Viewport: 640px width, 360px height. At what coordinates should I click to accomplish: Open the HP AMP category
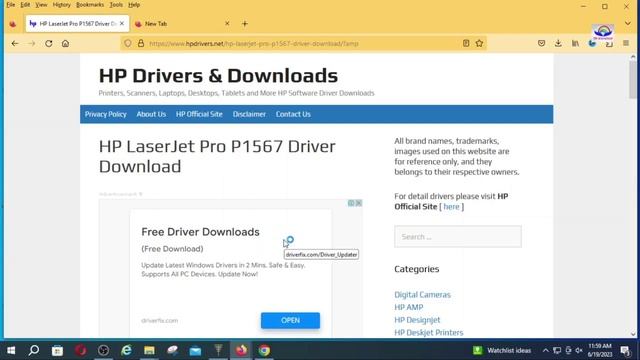coord(409,307)
